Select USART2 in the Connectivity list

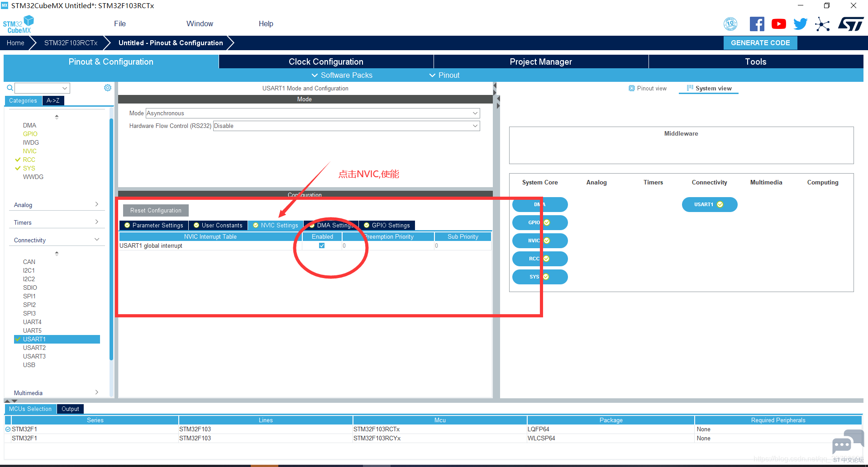[x=34, y=348]
